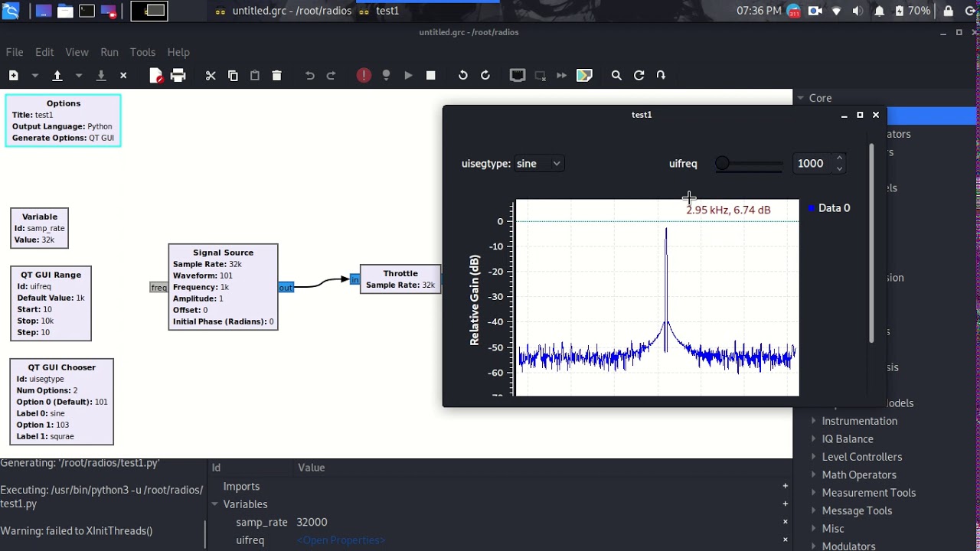Click the uifreq value field showing 1000

click(812, 163)
